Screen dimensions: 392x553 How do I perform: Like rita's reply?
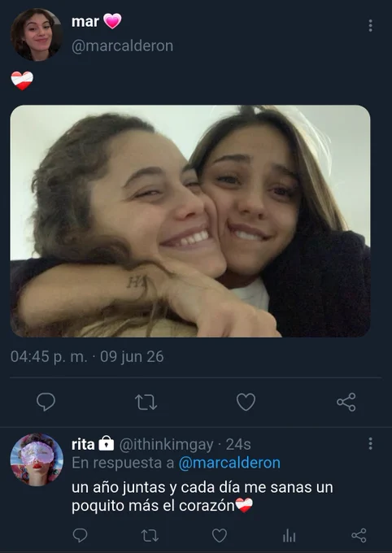point(219,536)
